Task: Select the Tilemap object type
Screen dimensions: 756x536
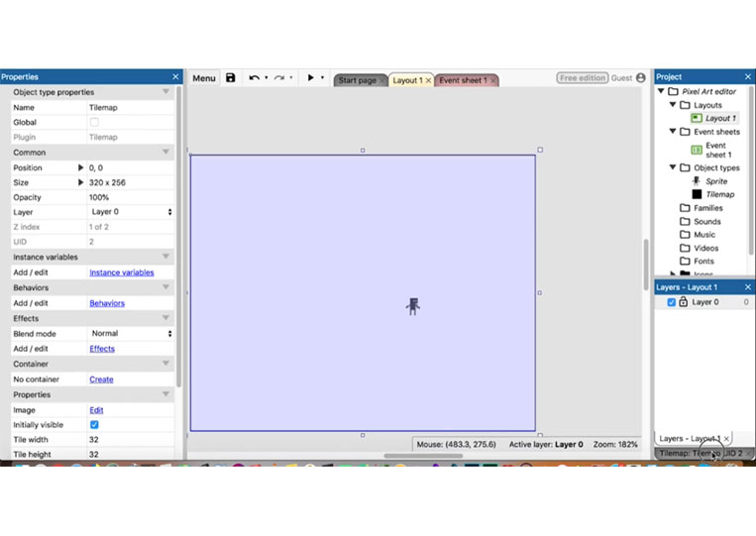Action: point(720,194)
